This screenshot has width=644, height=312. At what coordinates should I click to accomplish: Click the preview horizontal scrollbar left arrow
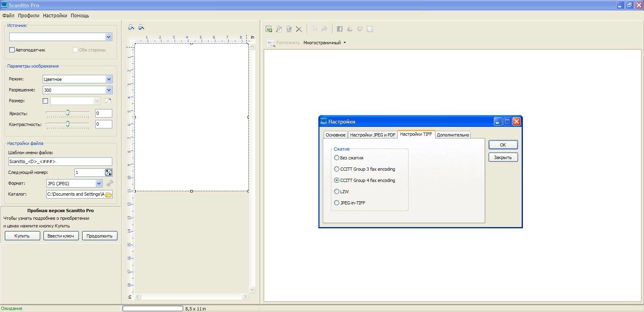(137, 297)
